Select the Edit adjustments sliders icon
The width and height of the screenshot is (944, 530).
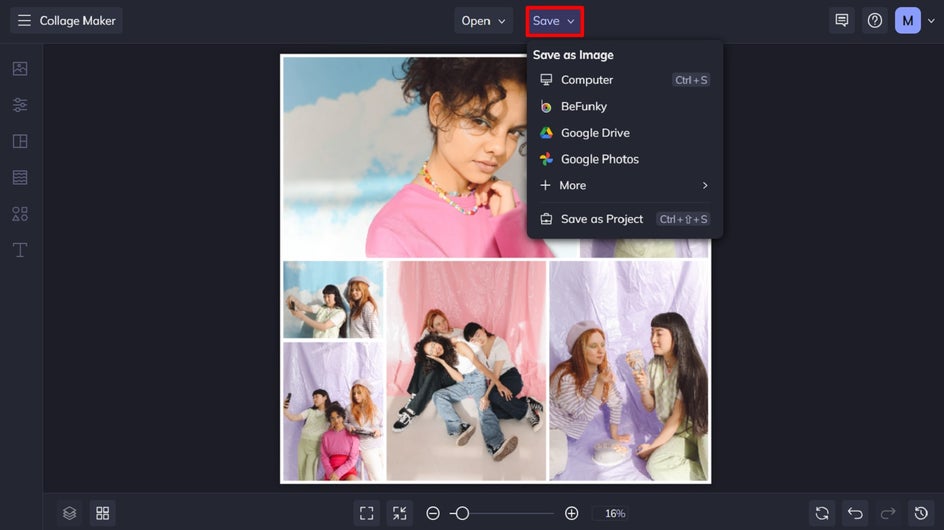(x=20, y=105)
